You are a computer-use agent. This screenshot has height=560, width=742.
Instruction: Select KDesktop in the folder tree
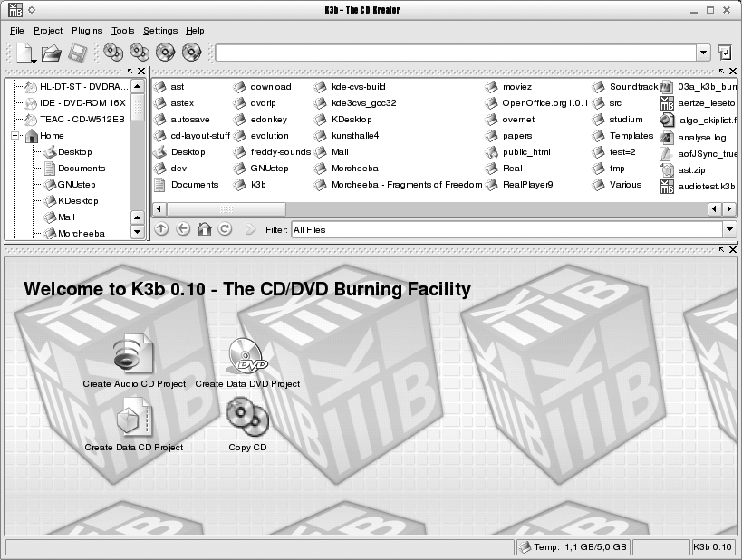72,200
